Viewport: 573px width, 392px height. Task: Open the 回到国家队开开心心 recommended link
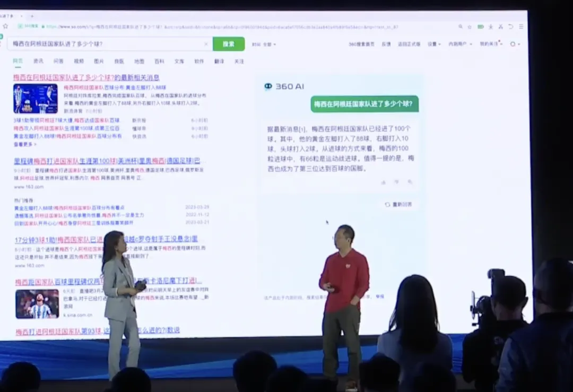point(74,223)
